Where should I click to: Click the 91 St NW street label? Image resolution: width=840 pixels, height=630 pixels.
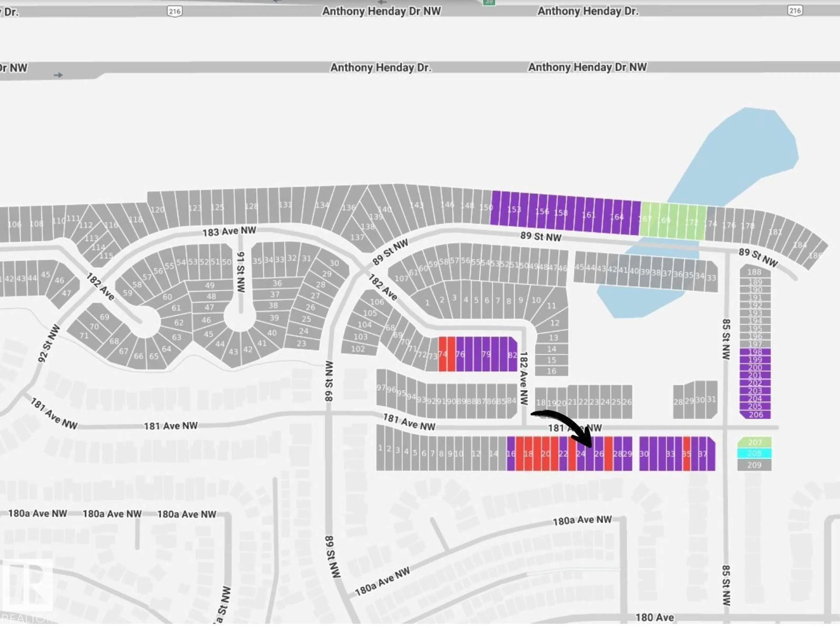pos(241,272)
